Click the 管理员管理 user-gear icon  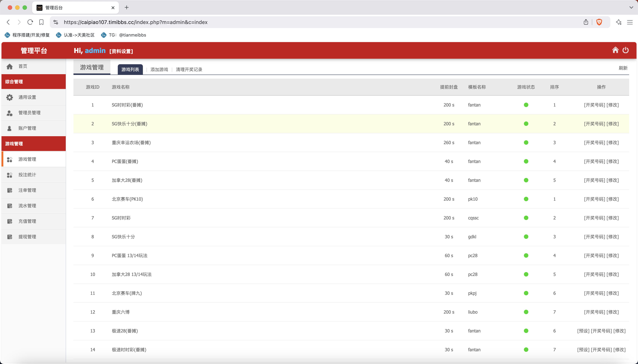click(10, 113)
